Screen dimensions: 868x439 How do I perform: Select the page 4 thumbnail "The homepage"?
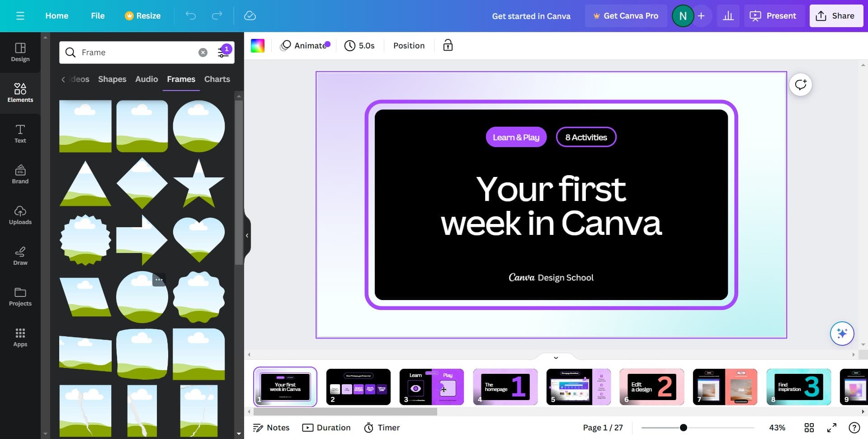(505, 387)
